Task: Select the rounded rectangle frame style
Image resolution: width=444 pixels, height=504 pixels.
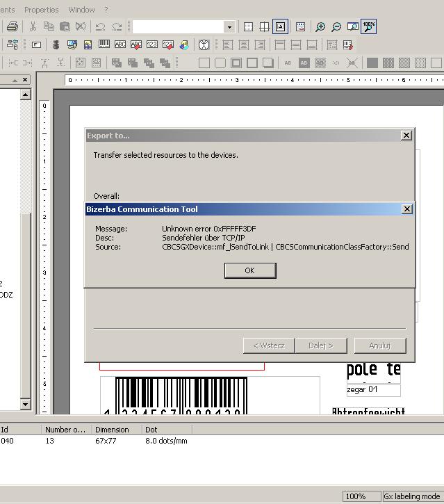Action: pos(220,63)
